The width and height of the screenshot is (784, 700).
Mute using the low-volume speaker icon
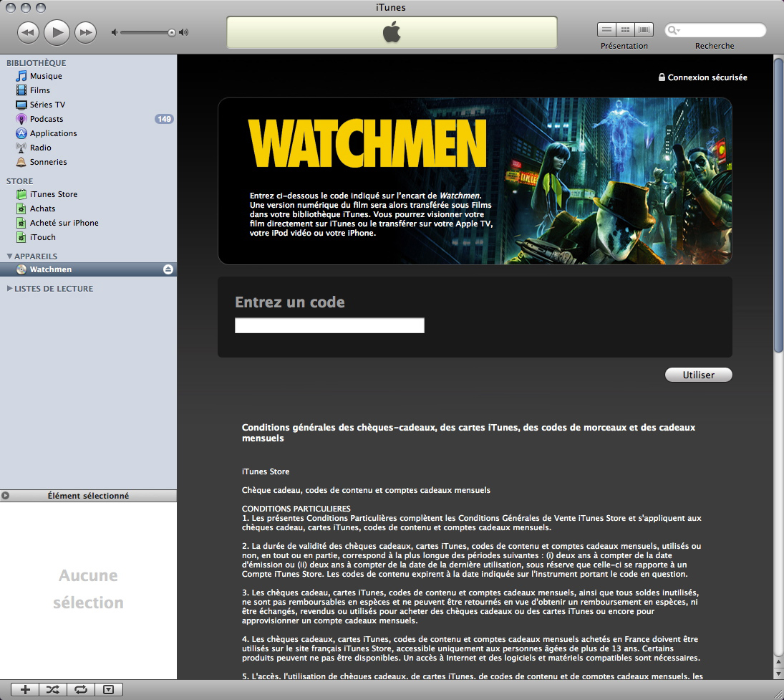tap(115, 32)
